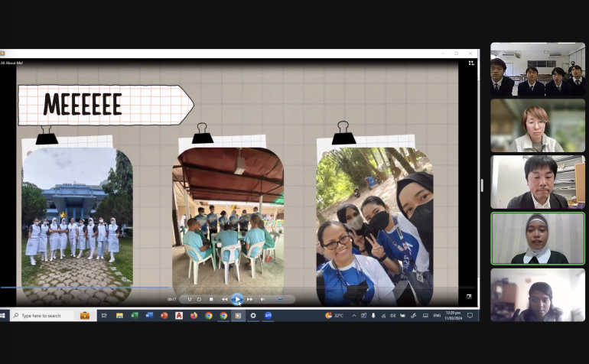
Task: Click the video seek progress bar
Action: [237, 288]
